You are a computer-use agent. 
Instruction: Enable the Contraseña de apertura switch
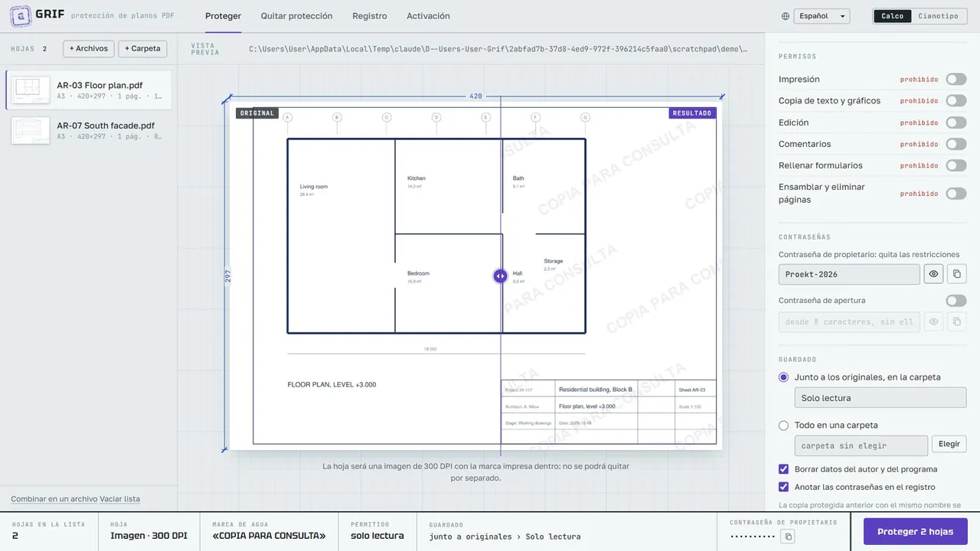pos(956,301)
